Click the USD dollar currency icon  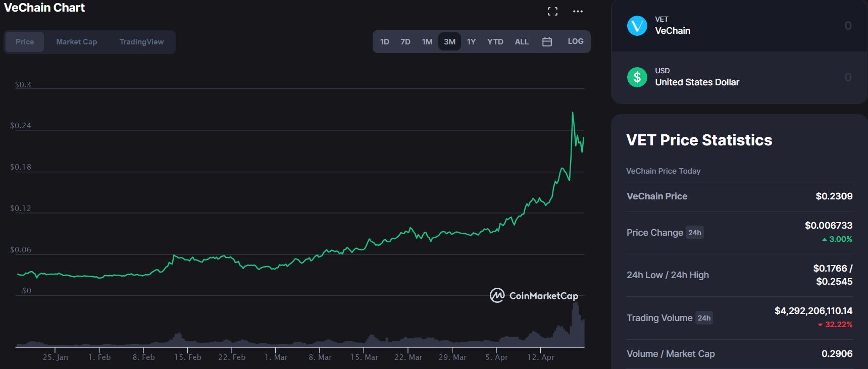(x=637, y=77)
